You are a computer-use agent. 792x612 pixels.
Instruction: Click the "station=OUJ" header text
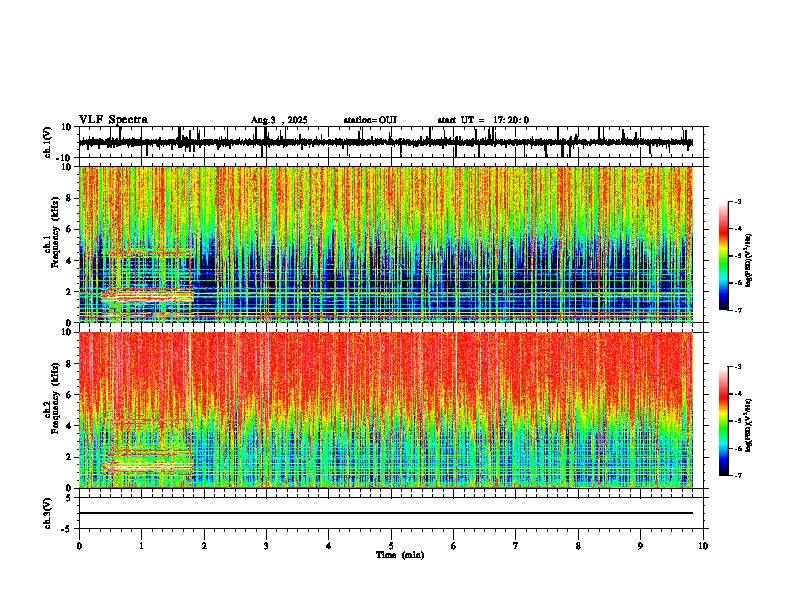[370, 120]
